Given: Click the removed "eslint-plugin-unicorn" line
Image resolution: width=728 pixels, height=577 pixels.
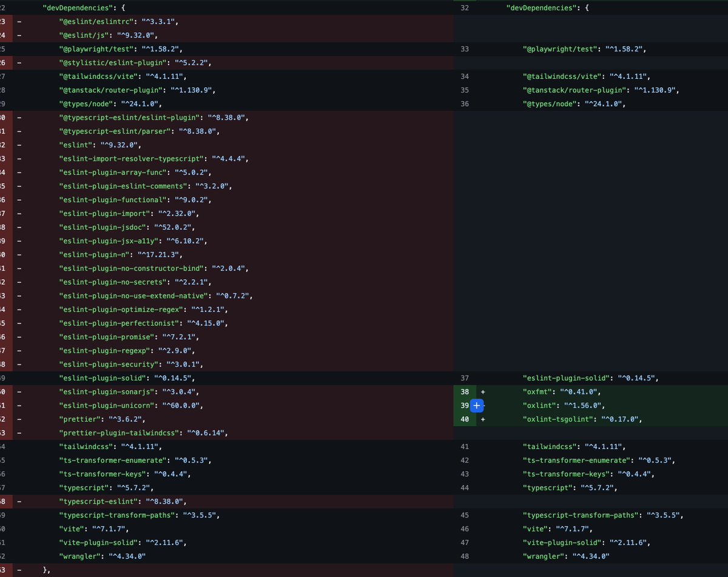Looking at the screenshot, I should pos(227,405).
